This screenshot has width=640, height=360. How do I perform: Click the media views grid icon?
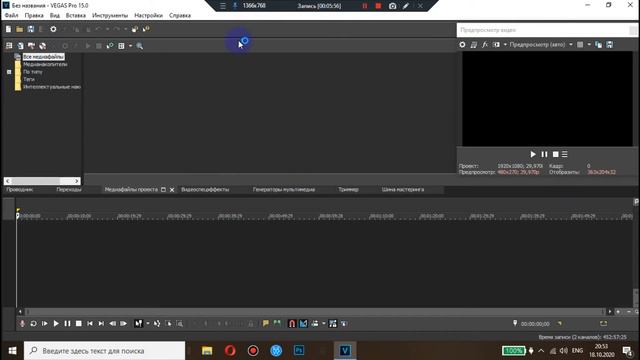[121, 46]
